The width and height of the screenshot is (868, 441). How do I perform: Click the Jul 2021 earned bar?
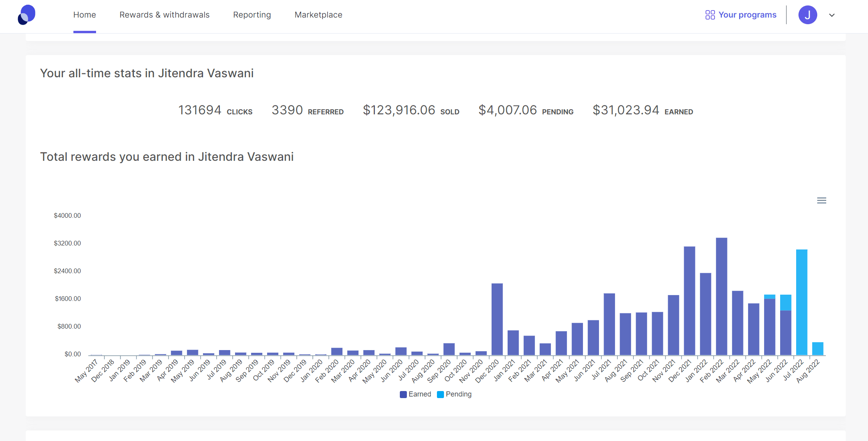609,324
